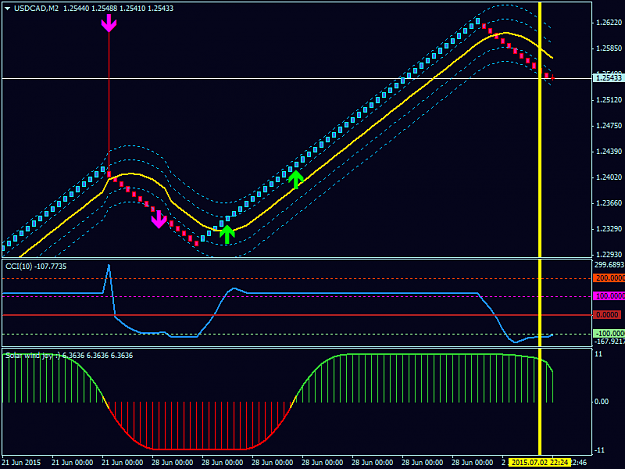Click the 2015.07.02 22:24 yellow date label

[540, 462]
